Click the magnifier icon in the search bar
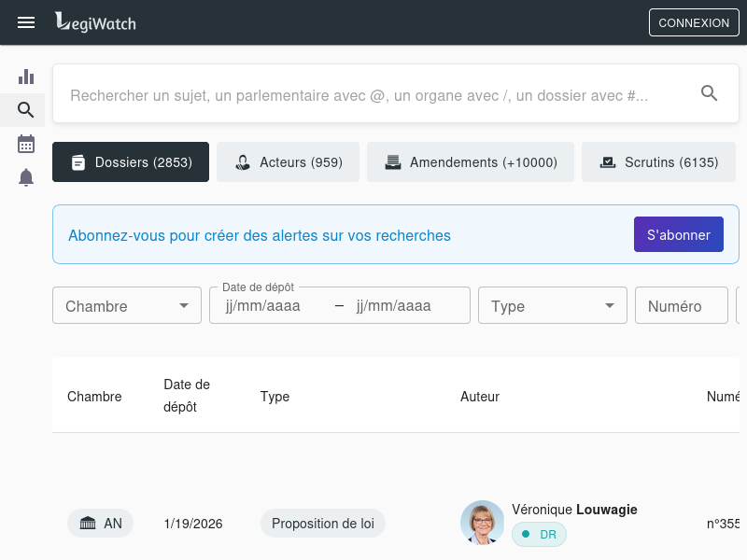The height and width of the screenshot is (560, 747). pos(709,93)
